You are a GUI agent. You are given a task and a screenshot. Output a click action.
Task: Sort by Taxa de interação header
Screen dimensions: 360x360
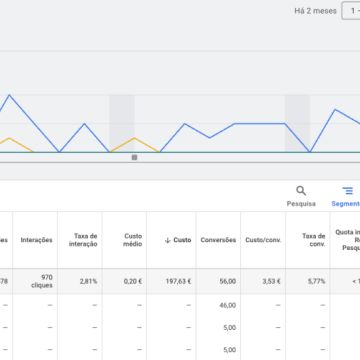(x=83, y=240)
